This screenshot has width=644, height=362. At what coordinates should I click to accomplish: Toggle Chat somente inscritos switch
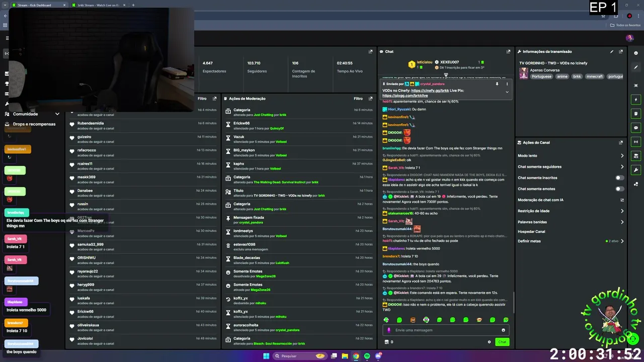pyautogui.click(x=620, y=177)
